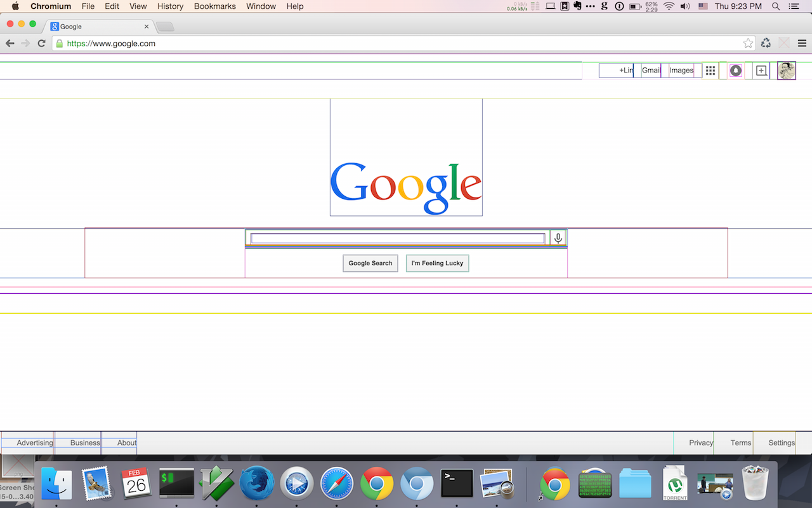The height and width of the screenshot is (508, 812).
Task: Open the Window menu
Action: click(x=261, y=6)
